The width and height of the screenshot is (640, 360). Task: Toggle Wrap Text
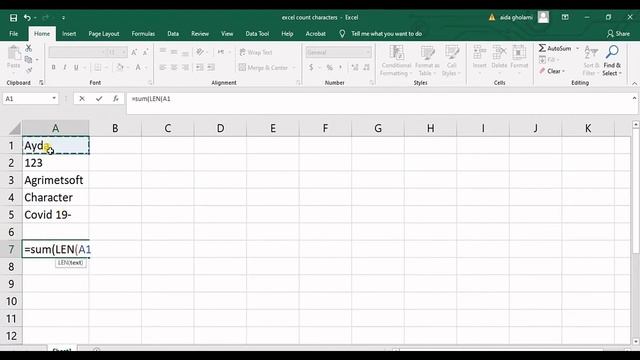point(256,52)
